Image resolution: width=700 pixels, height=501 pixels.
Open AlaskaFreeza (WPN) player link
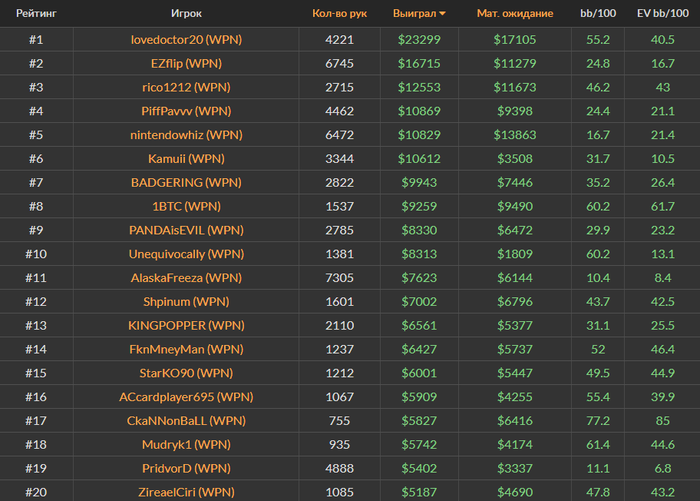pyautogui.click(x=186, y=278)
